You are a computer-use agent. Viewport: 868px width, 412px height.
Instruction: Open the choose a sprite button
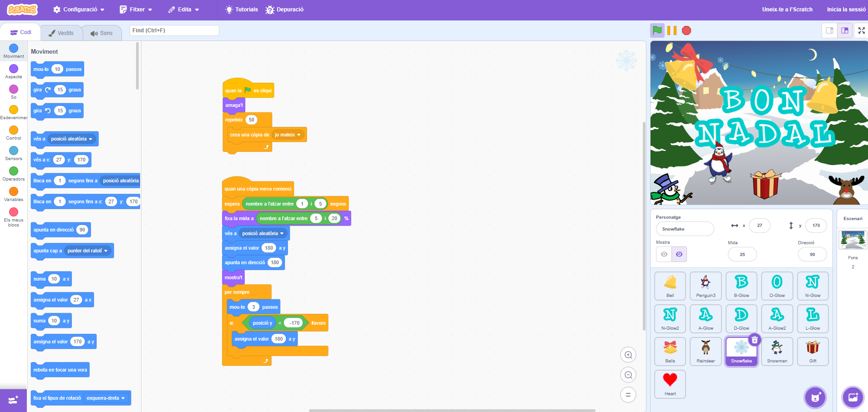pos(815,397)
